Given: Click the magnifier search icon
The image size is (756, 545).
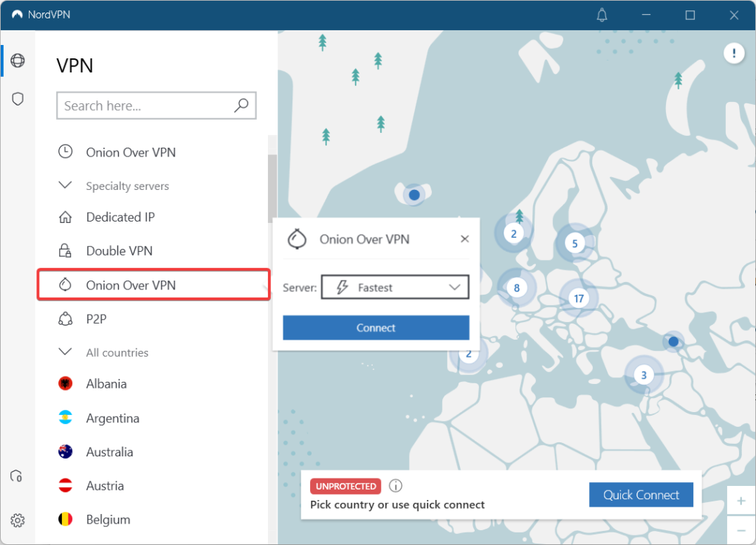Looking at the screenshot, I should click(241, 106).
